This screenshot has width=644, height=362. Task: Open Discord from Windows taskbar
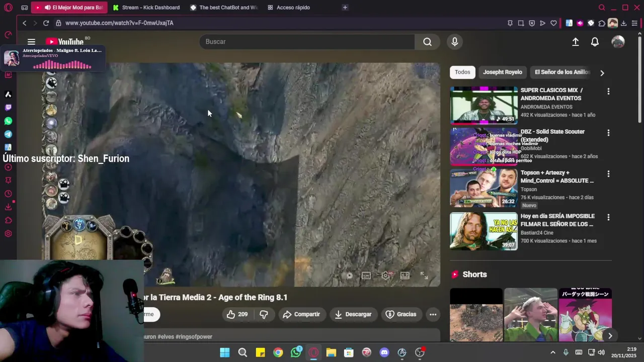(384, 352)
